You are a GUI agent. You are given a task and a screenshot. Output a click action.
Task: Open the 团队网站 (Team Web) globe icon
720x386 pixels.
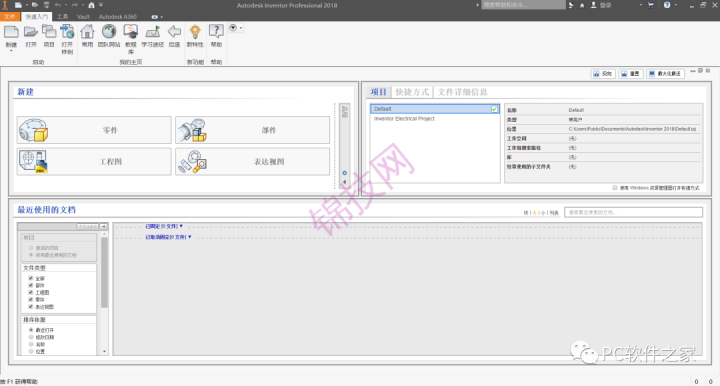coord(109,32)
